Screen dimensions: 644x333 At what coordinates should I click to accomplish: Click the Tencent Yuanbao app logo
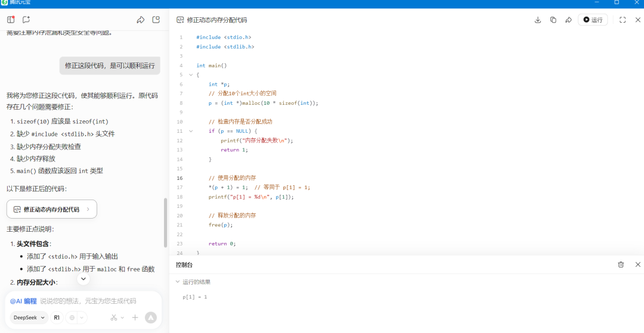click(4, 2)
